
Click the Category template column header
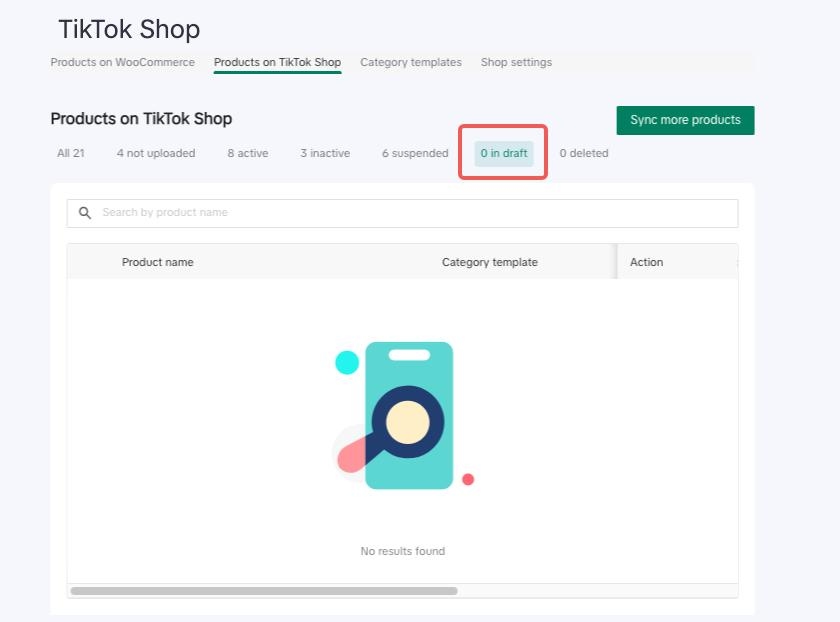tap(490, 262)
